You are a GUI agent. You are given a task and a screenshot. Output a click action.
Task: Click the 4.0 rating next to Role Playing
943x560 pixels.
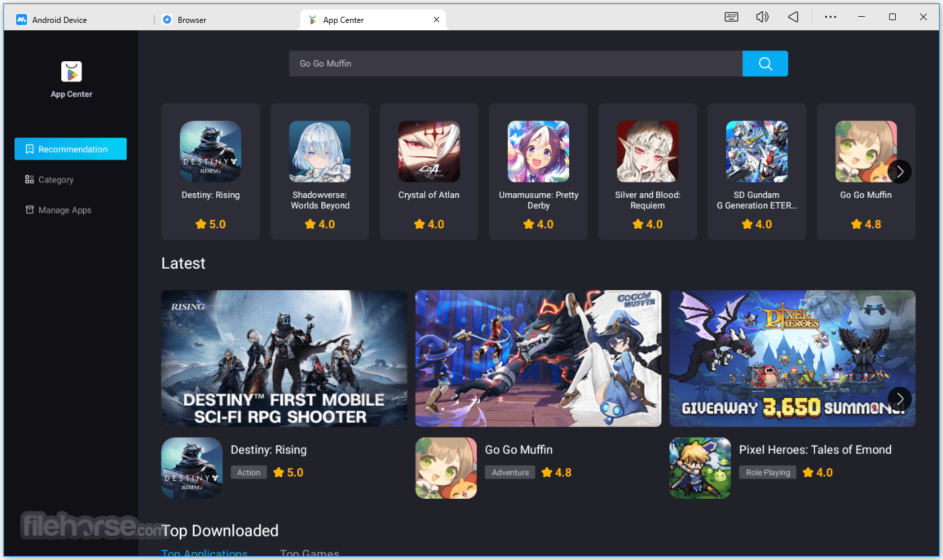point(817,473)
